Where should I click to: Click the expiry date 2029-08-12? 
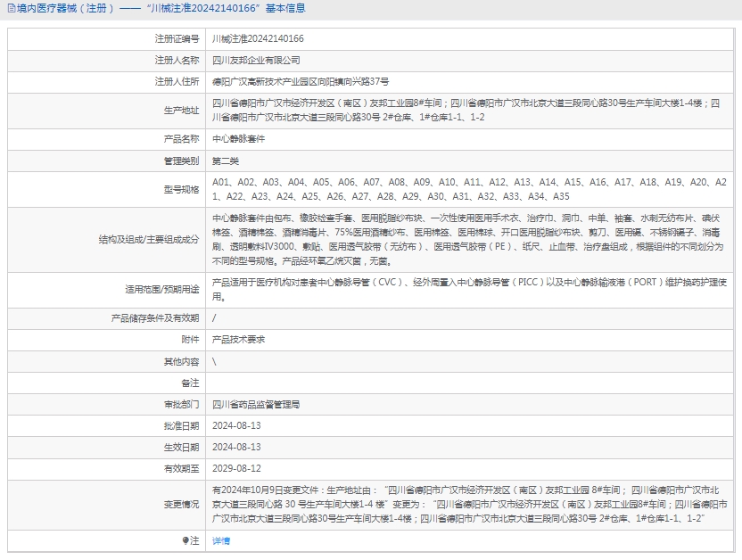[x=236, y=468]
